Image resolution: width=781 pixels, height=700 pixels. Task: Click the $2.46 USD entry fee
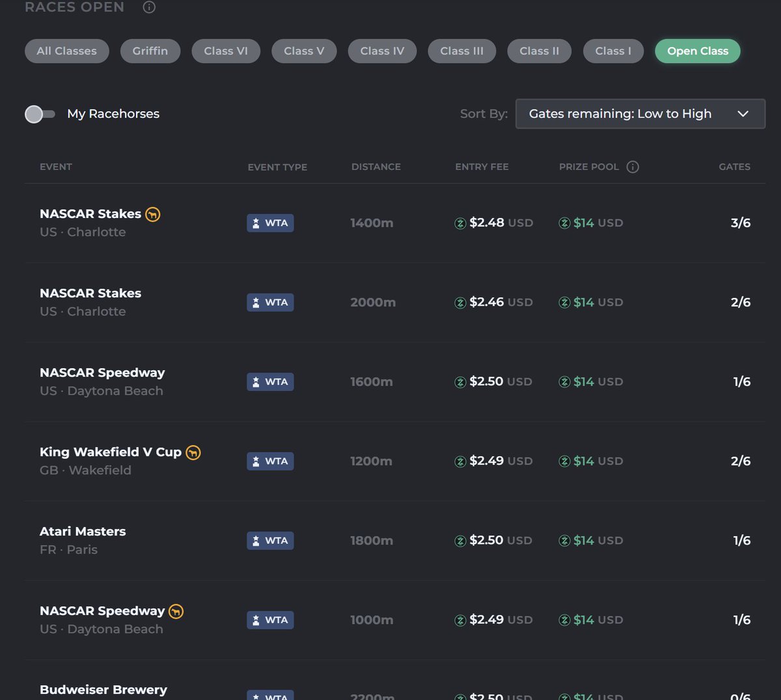click(501, 303)
